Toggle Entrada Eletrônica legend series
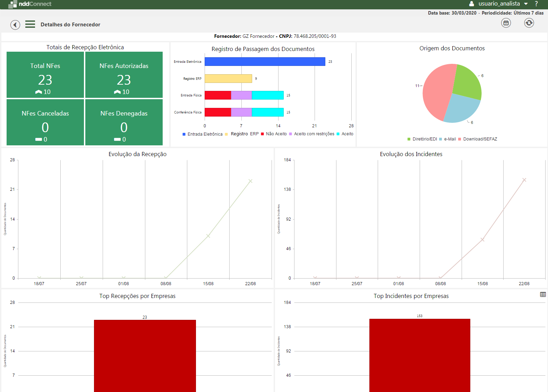This screenshot has height=392, width=548. pos(203,134)
